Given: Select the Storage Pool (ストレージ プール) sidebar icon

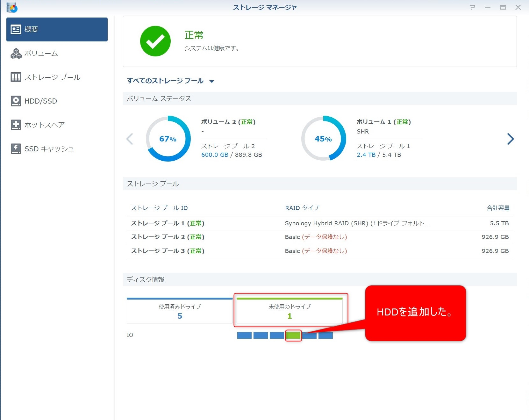Looking at the screenshot, I should click(x=16, y=77).
